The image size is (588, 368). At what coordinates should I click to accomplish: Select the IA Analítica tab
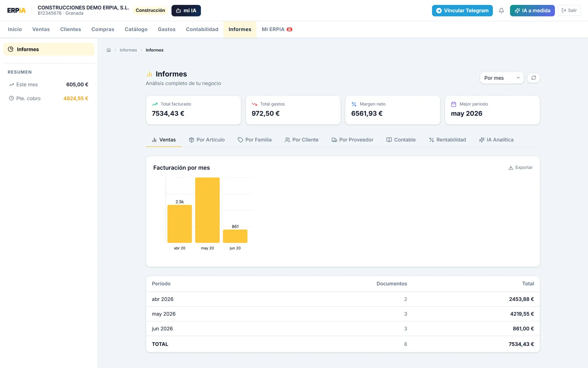click(x=496, y=140)
